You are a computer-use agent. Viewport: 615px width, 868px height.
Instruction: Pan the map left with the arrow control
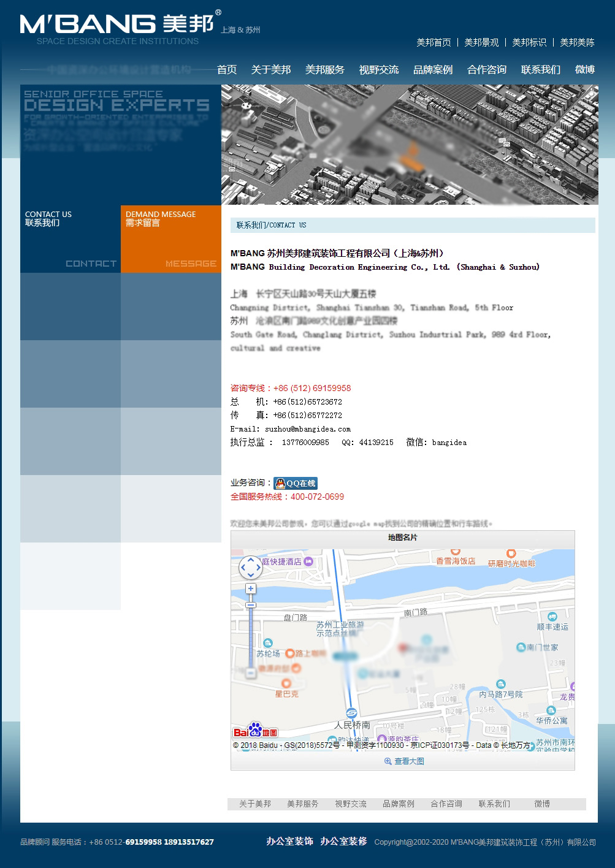(242, 568)
